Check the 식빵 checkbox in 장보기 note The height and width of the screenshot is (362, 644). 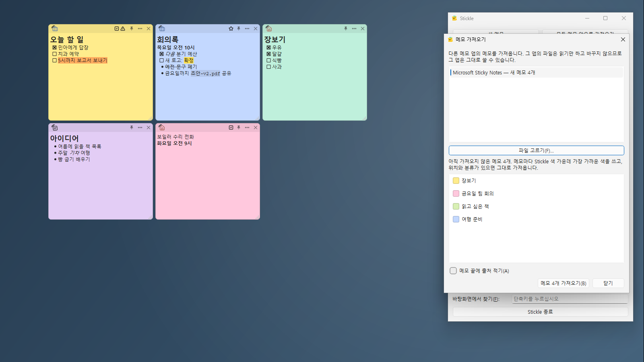268,60
